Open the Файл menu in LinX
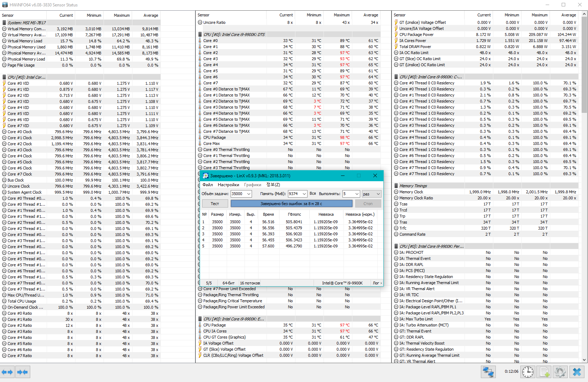The image size is (588, 382). tap(208, 185)
